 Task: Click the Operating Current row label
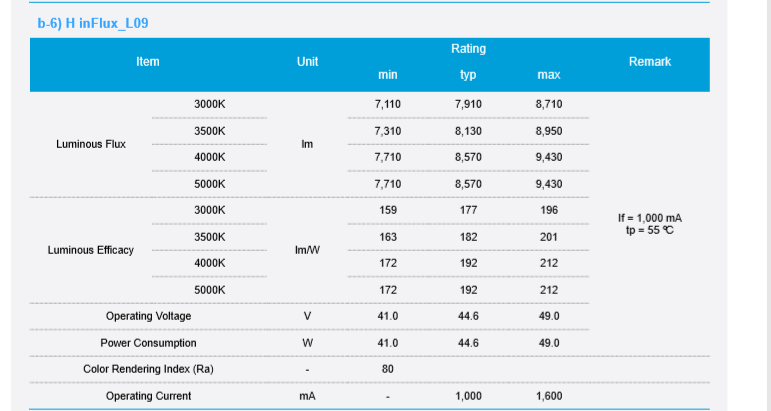coord(148,396)
